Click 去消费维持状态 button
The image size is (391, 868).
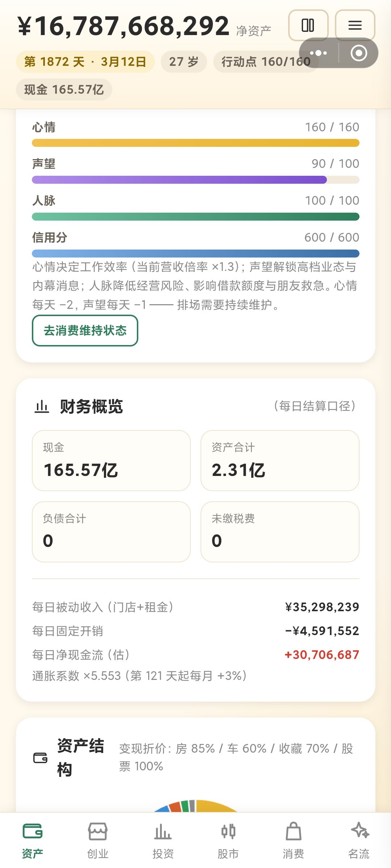coord(85,331)
